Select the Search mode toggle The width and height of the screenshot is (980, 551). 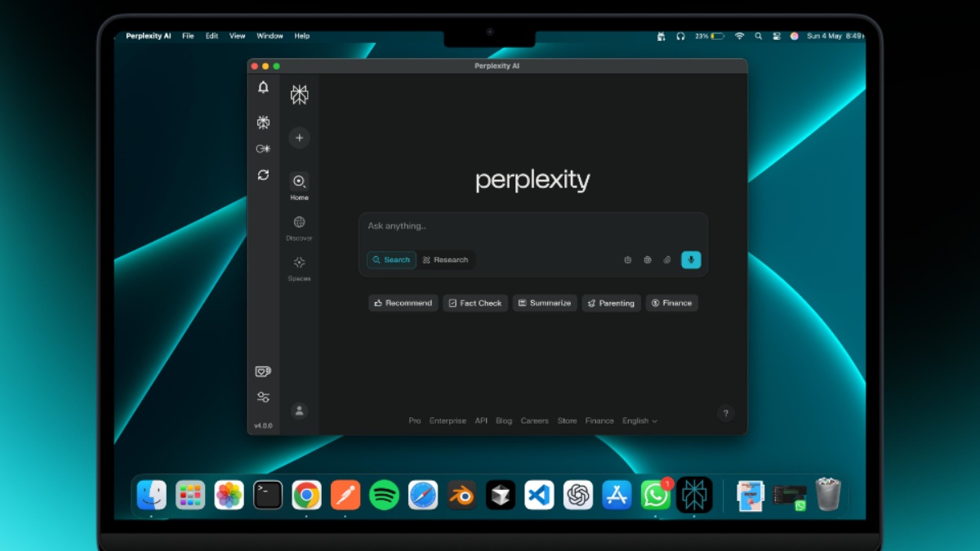coord(391,260)
